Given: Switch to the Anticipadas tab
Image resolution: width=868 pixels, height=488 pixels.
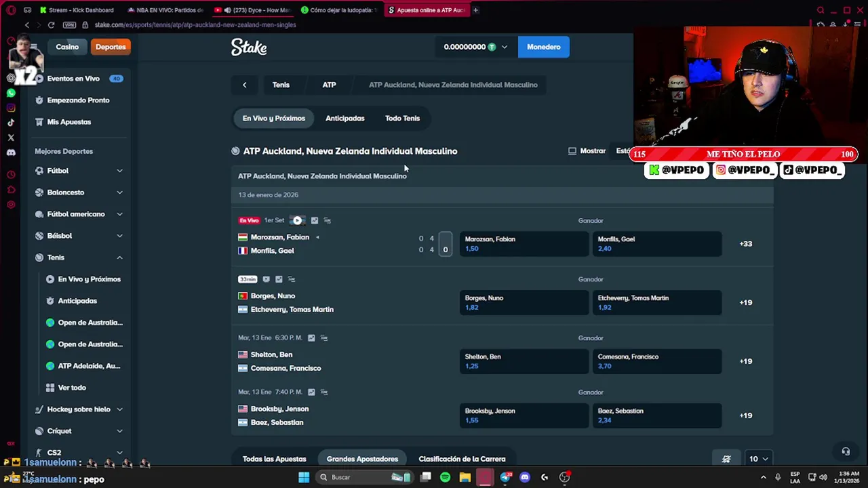Looking at the screenshot, I should pyautogui.click(x=344, y=118).
